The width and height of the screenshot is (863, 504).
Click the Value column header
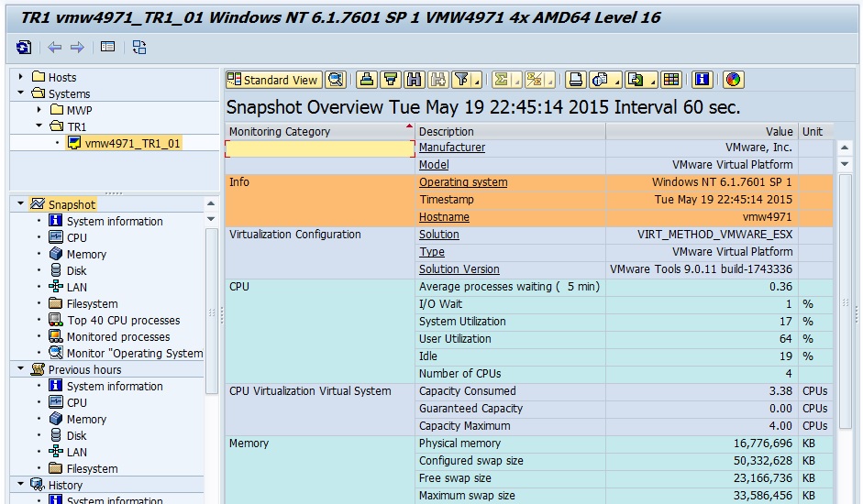click(x=779, y=131)
